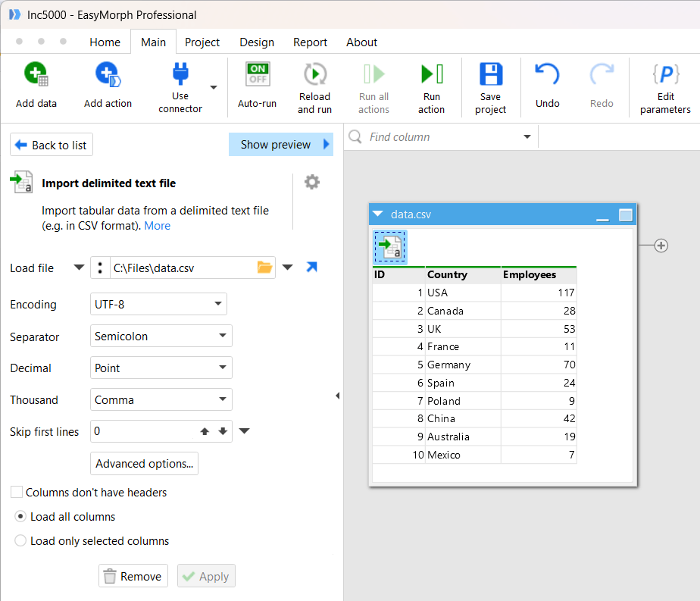Click the Run action icon

pos(432,74)
